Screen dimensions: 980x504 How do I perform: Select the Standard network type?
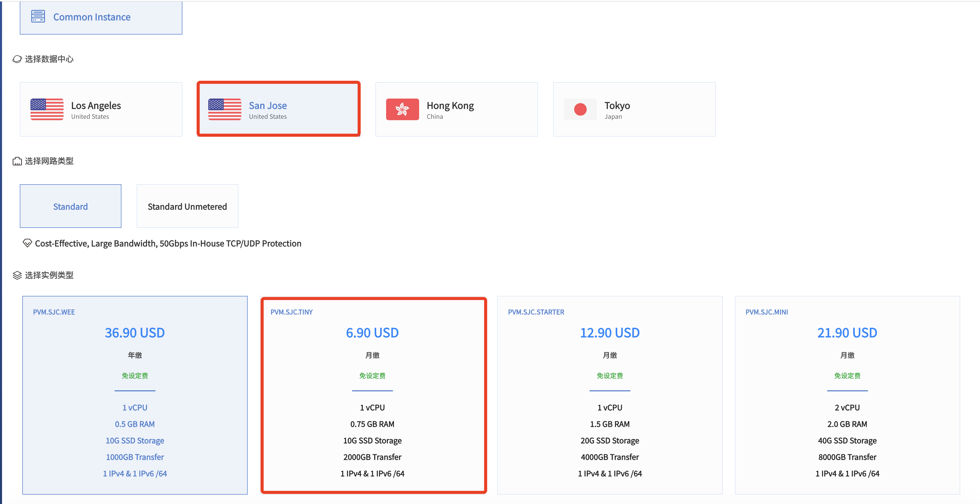pyautogui.click(x=70, y=206)
